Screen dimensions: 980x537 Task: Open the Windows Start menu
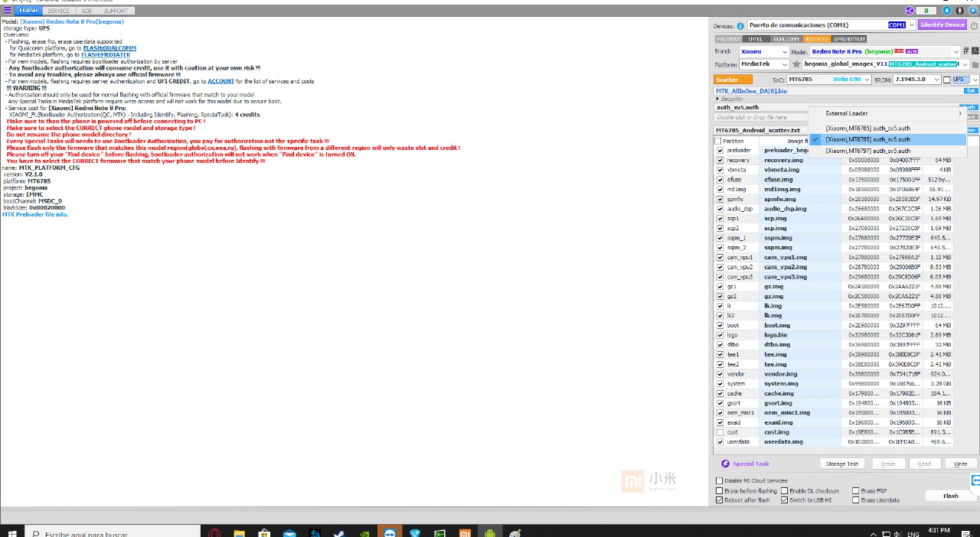pyautogui.click(x=13, y=532)
